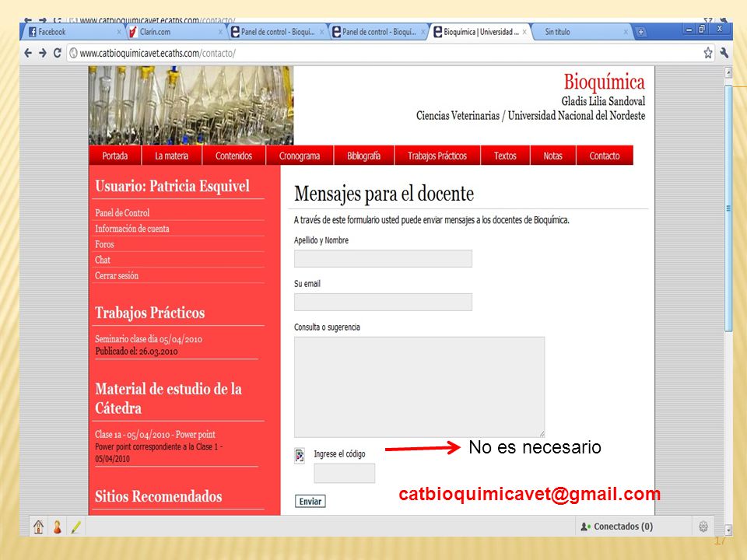Close the Facebook tab
The width and height of the screenshot is (747, 560).
[118, 32]
